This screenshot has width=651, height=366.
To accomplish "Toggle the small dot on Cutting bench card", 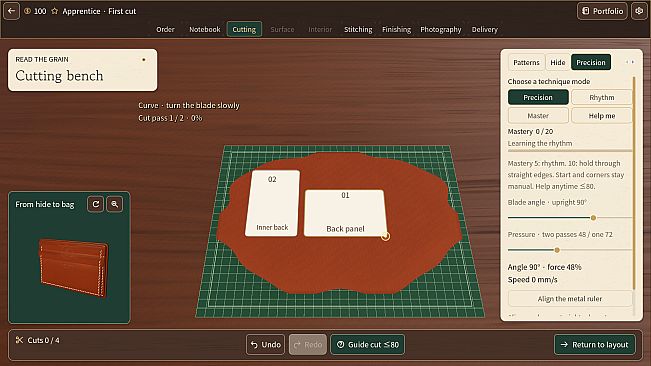I will pos(144,60).
